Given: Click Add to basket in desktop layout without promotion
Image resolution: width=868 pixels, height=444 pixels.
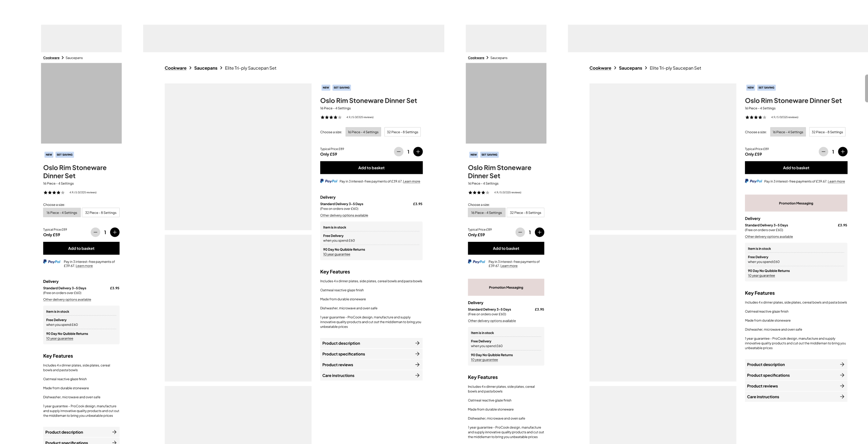Looking at the screenshot, I should [371, 168].
